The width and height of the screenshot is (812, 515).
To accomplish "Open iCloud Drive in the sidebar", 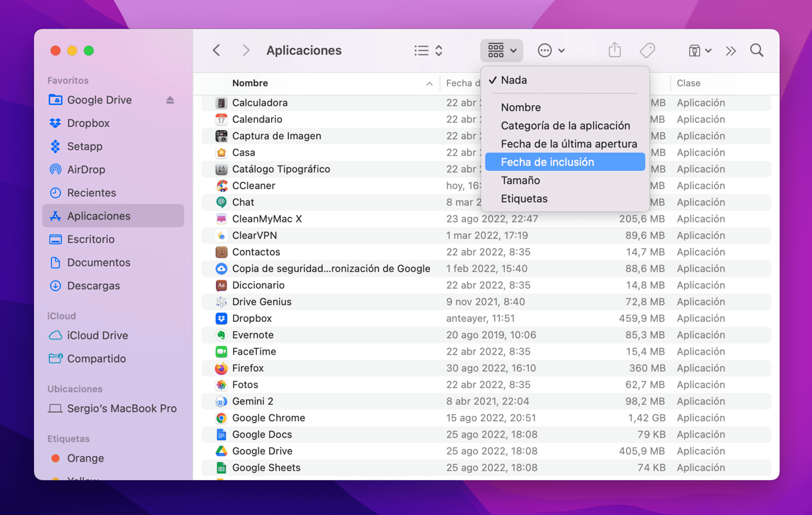I will coord(97,335).
